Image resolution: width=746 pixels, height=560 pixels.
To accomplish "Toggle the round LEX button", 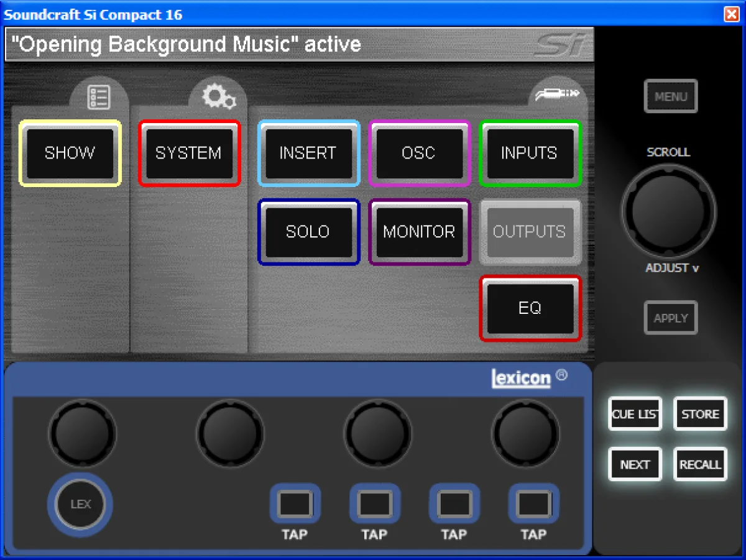I will tap(81, 504).
